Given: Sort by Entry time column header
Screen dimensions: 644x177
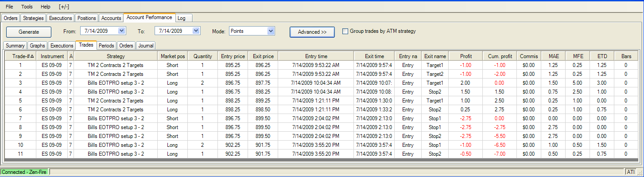Looking at the screenshot, I should (x=316, y=56).
